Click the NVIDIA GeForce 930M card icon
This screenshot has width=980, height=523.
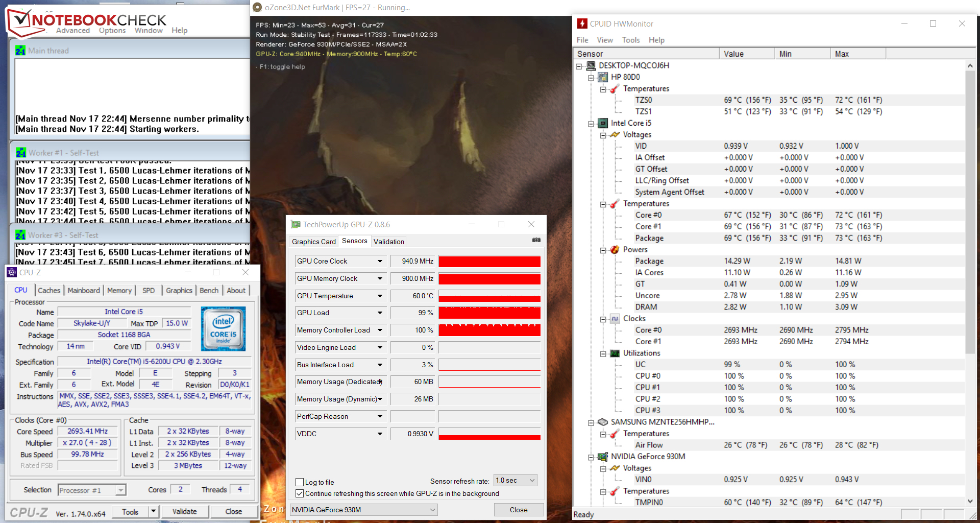click(x=603, y=457)
